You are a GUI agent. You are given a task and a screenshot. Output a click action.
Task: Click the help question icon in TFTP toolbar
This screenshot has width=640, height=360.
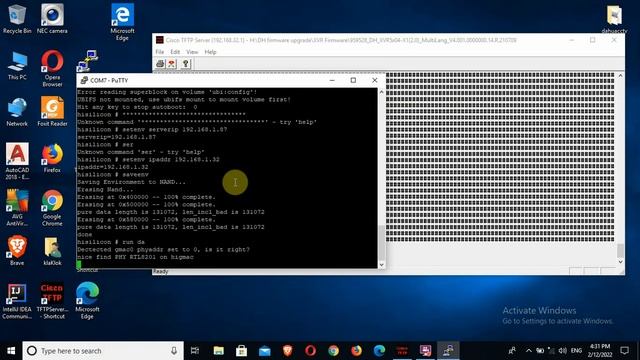[x=186, y=64]
